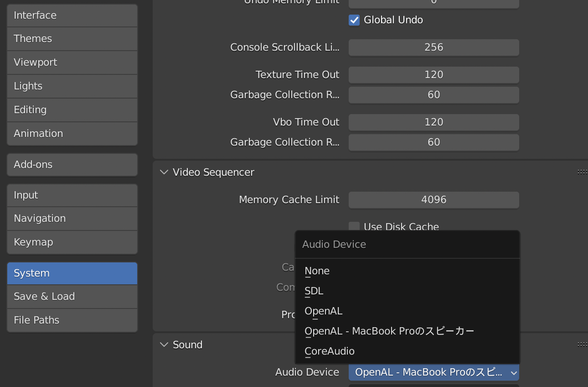Choose None from the Audio Device list
This screenshot has height=387, width=588.
(x=317, y=271)
